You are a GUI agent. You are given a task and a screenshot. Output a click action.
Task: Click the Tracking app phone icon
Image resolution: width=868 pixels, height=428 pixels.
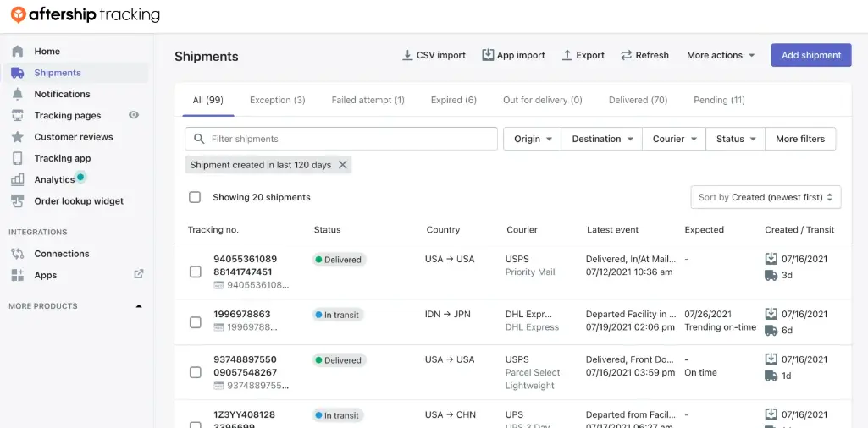(18, 158)
